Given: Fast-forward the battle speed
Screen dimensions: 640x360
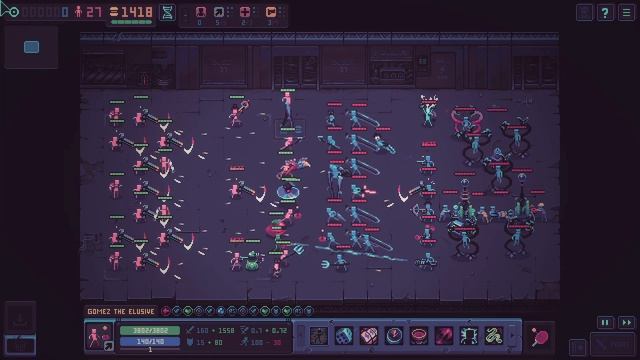Looking at the screenshot, I should tap(627, 323).
